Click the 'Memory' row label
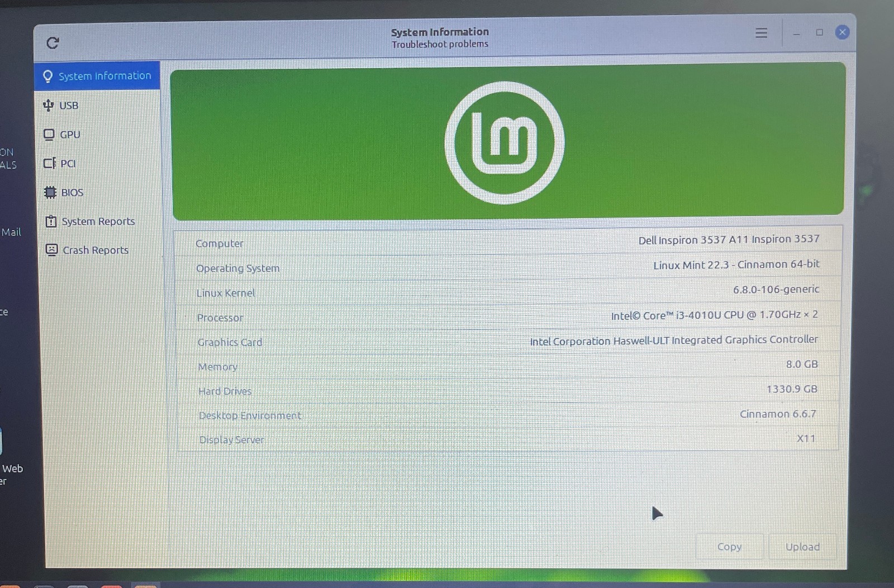The width and height of the screenshot is (894, 588). point(217,367)
